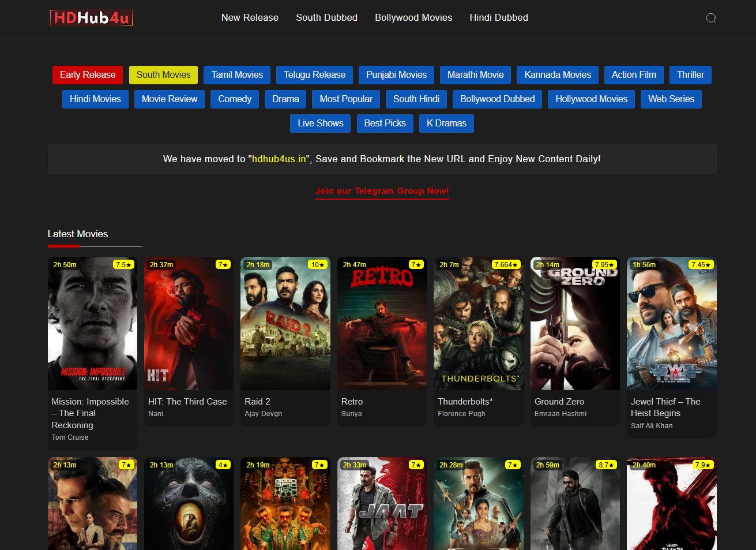Click the Retro title under poster
Screen dimensions: 756x550
[352, 402]
